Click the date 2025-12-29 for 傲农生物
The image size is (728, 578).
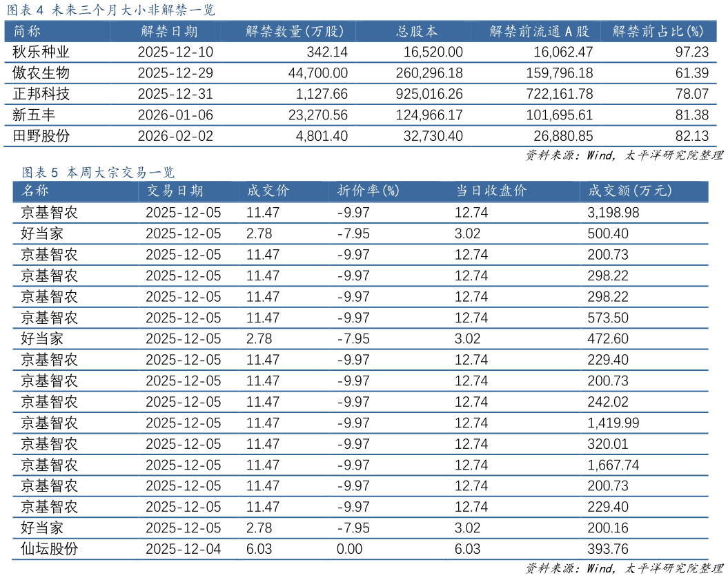click(x=175, y=73)
